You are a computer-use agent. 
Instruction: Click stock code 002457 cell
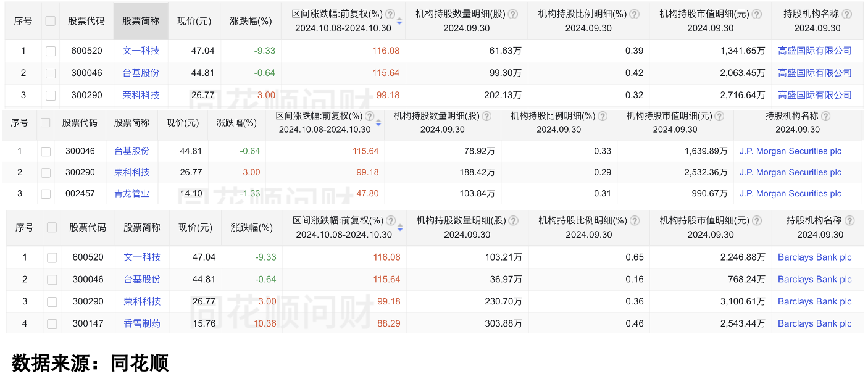pos(80,194)
